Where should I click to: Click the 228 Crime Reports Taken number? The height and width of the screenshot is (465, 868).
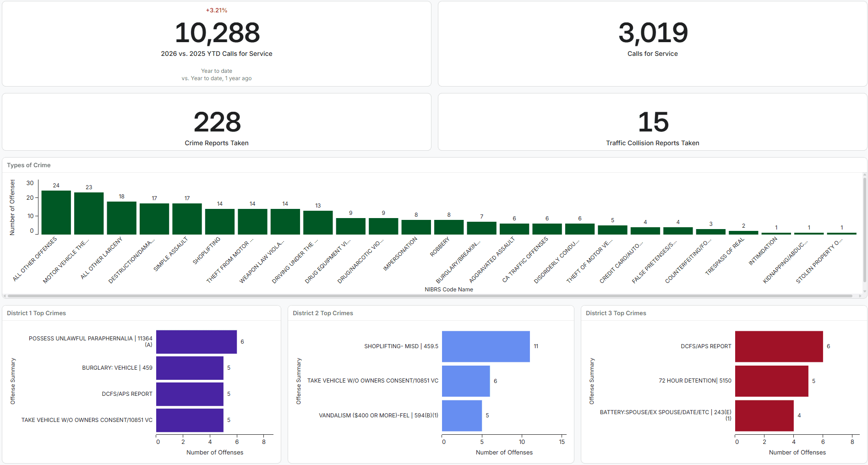coord(217,122)
